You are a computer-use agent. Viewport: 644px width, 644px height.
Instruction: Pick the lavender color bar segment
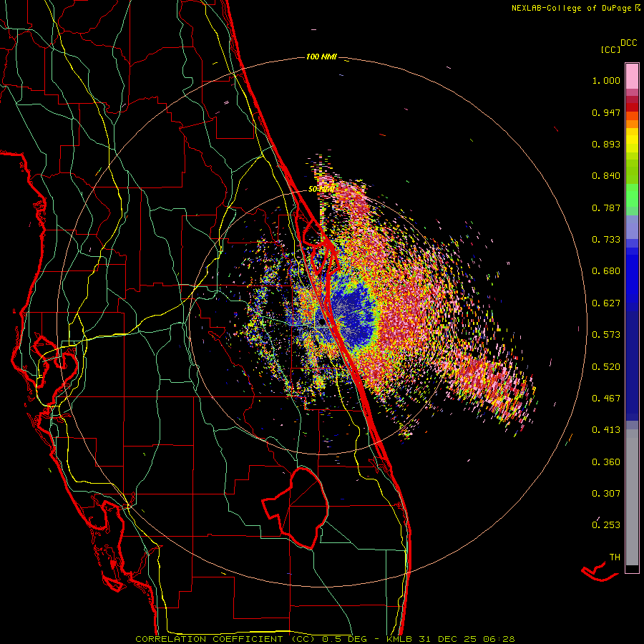tap(632, 227)
